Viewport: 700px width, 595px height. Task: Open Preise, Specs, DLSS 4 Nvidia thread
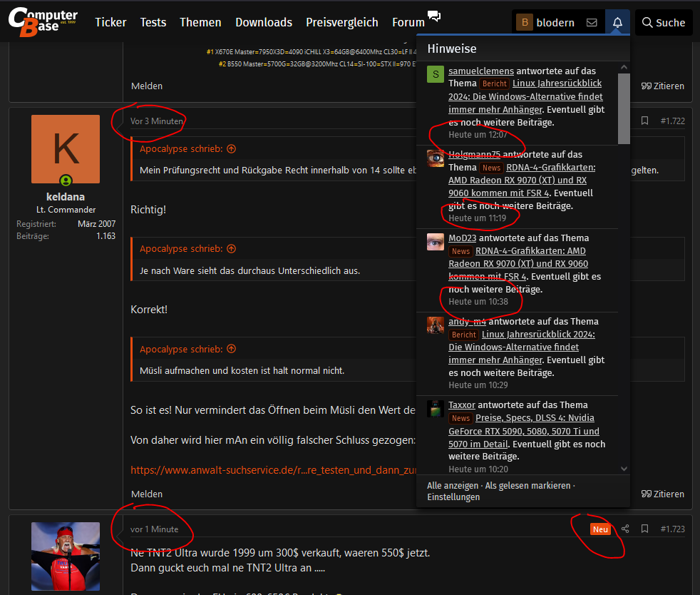pos(524,431)
